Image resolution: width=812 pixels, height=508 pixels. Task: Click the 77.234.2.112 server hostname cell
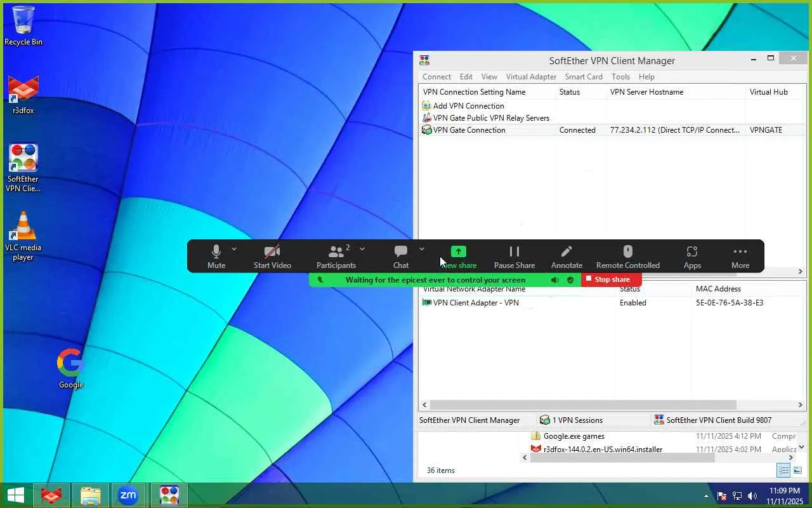(x=675, y=130)
